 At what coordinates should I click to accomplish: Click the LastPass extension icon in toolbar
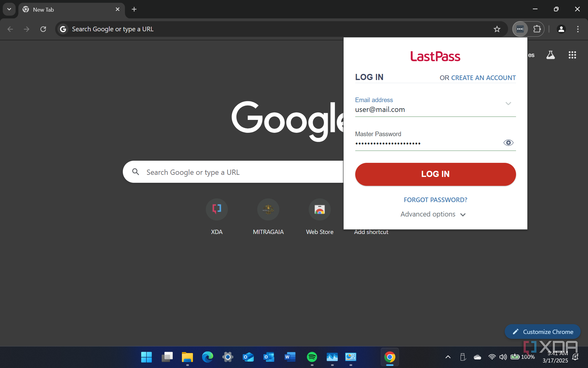520,29
